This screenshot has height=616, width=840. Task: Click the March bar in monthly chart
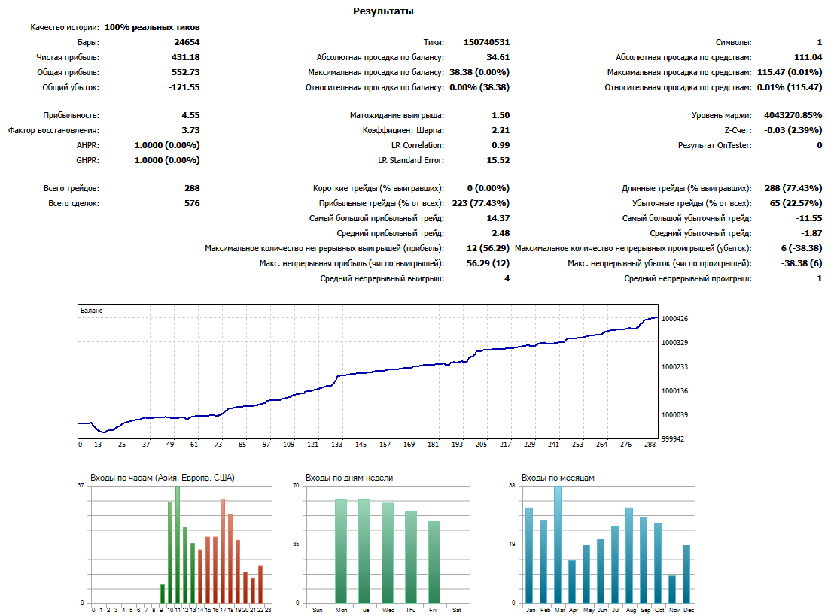[558, 545]
